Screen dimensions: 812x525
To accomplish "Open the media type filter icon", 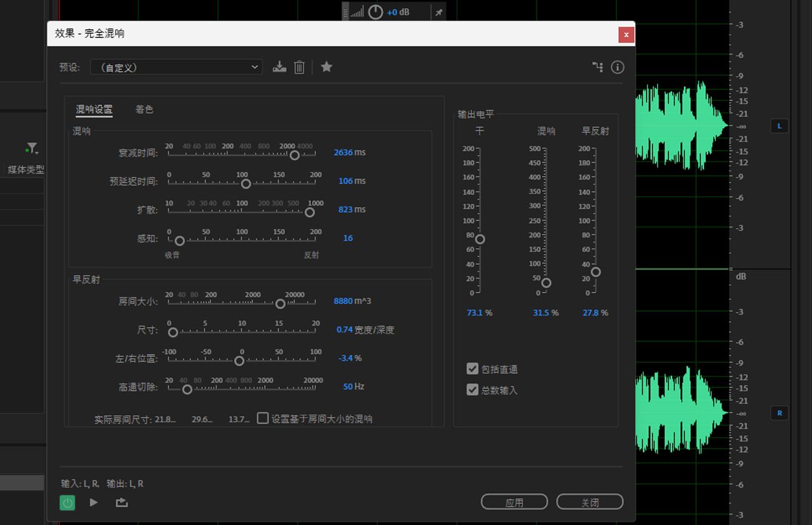I will coord(31,148).
